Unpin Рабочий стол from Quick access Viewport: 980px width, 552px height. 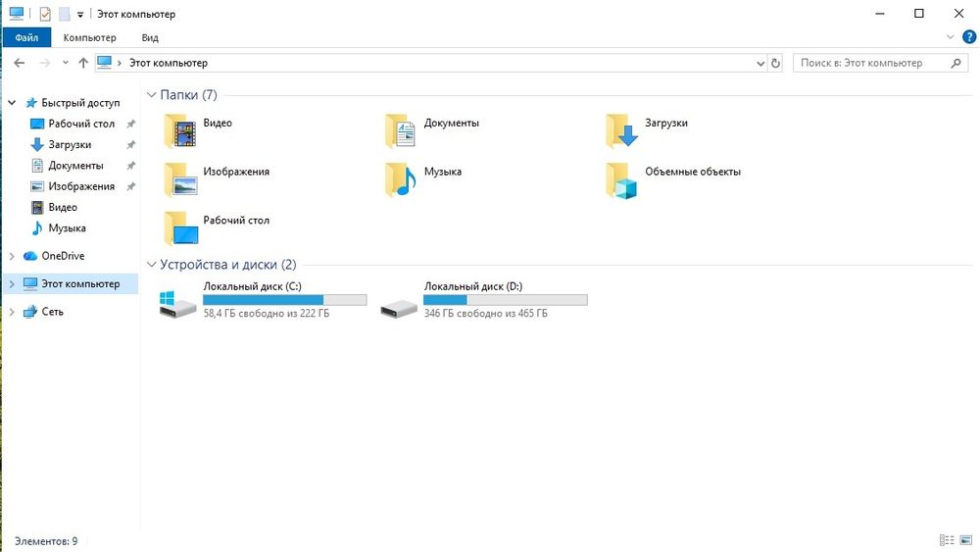130,124
